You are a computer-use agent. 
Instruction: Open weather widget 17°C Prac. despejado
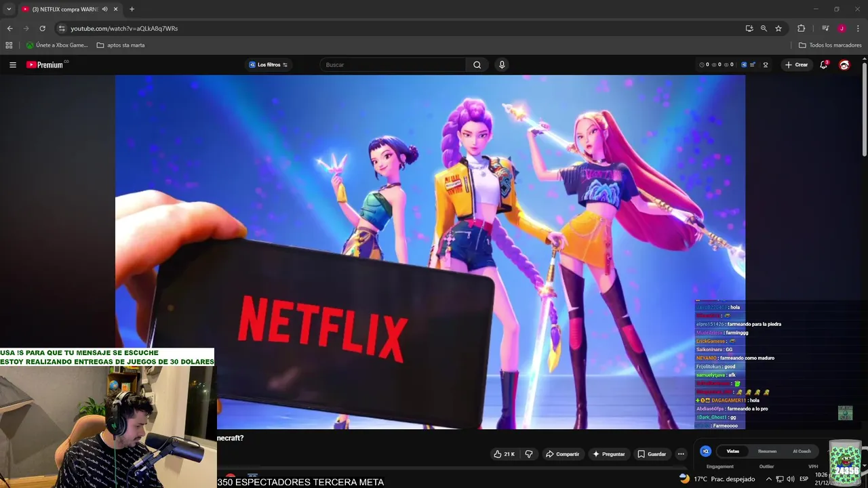717,479
